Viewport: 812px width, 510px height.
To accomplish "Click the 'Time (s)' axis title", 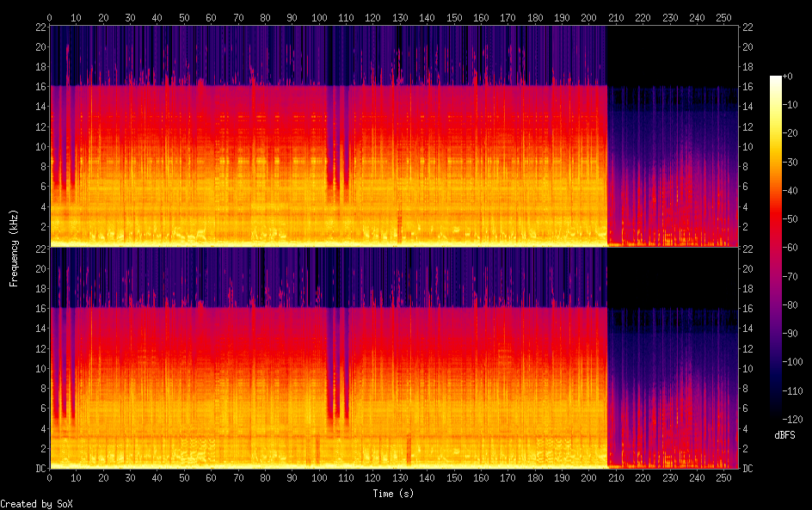I will coord(393,494).
